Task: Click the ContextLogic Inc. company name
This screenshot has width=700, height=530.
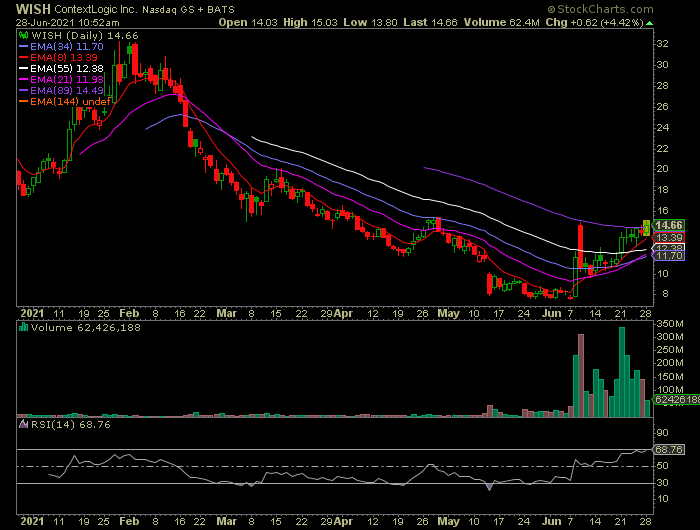Action: (96, 9)
